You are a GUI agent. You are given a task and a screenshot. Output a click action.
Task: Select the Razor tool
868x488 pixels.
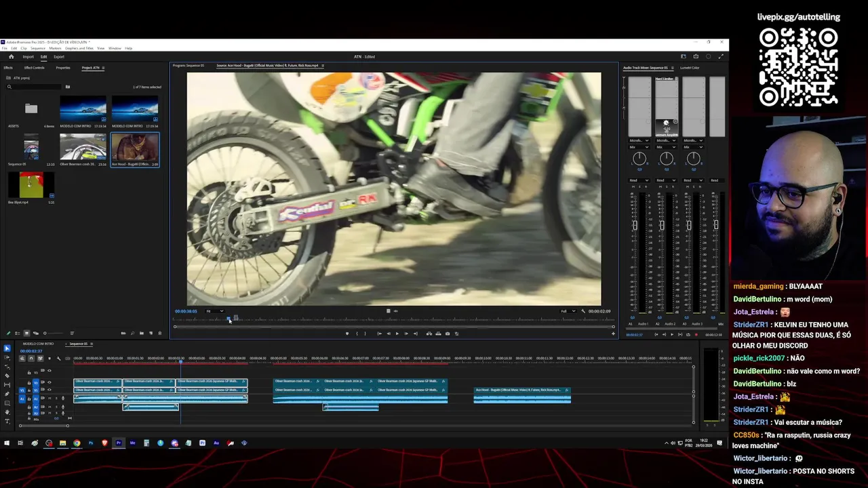click(7, 375)
